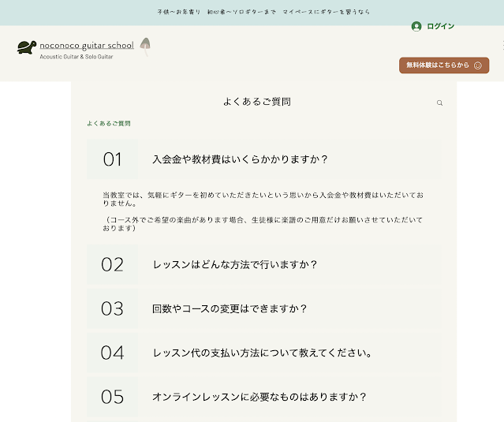This screenshot has width=504, height=422.
Task: Click the smiley icon on the free trial button
Action: 478,65
